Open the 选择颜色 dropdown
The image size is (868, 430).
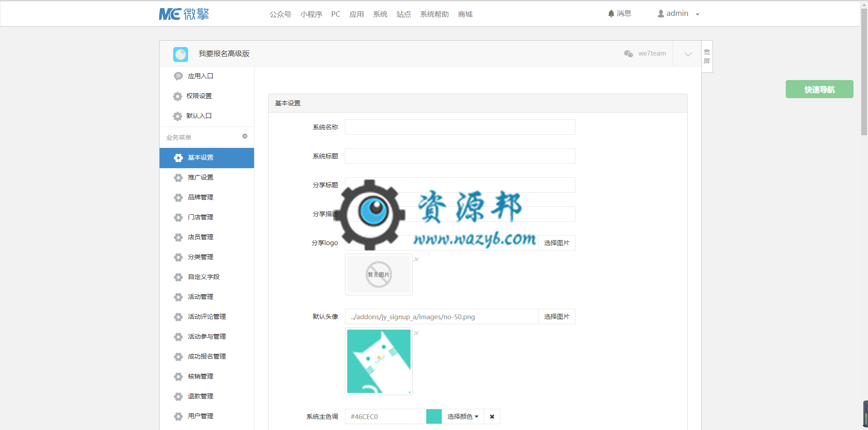pyautogui.click(x=463, y=416)
